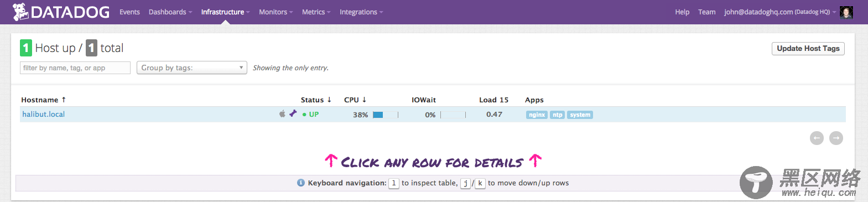This screenshot has width=868, height=202.
Task: Click the 0% IOWait value
Action: click(x=430, y=115)
